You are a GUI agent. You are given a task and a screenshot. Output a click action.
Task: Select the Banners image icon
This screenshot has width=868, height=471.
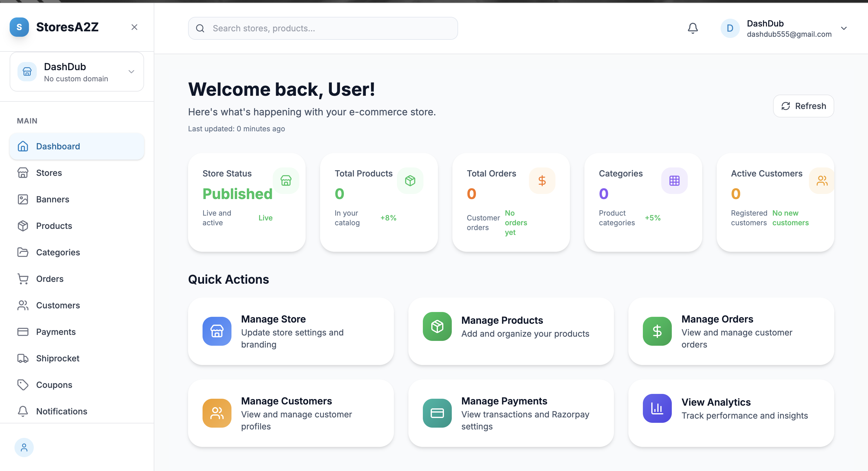click(23, 199)
